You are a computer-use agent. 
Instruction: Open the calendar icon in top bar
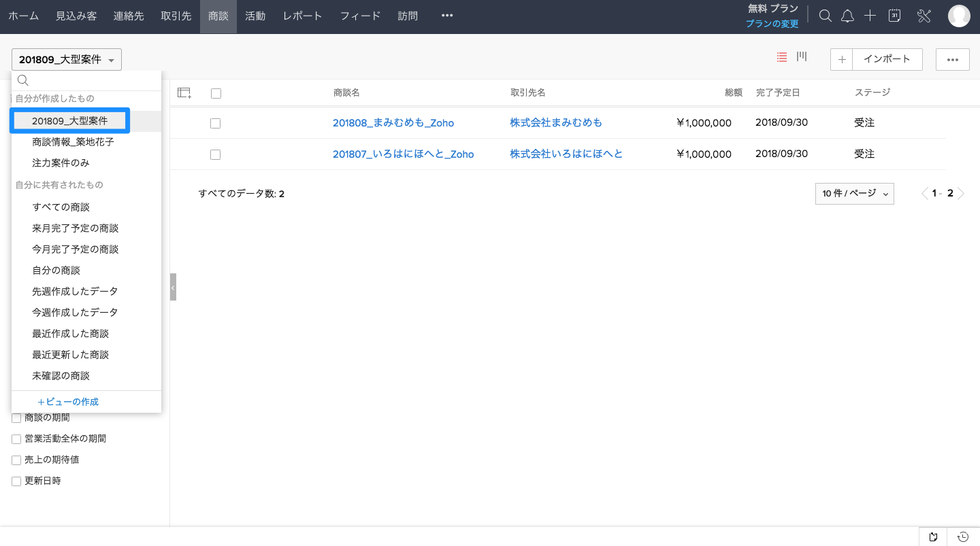pyautogui.click(x=896, y=16)
